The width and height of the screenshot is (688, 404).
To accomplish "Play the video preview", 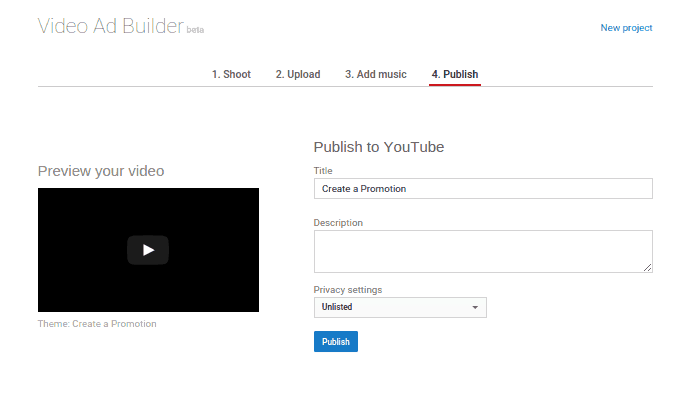I will pos(148,250).
